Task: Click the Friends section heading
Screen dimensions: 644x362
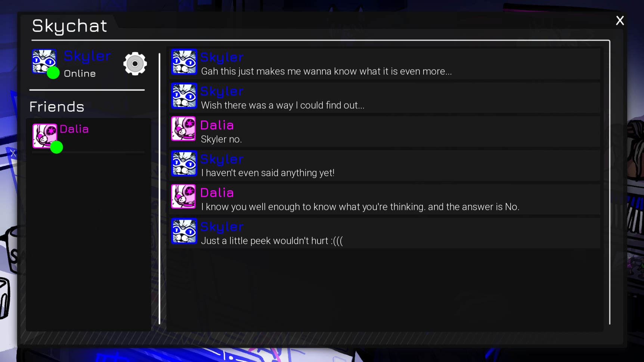Action: 57,107
